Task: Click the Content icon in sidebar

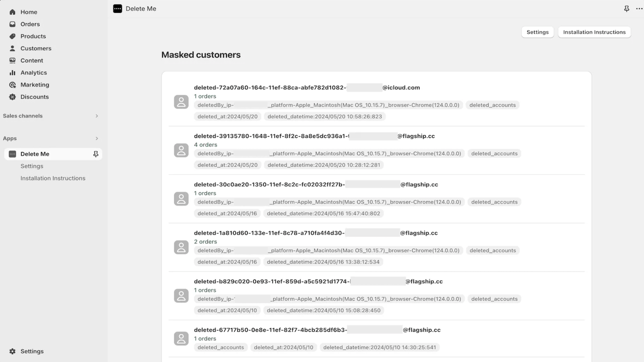Action: coord(12,60)
